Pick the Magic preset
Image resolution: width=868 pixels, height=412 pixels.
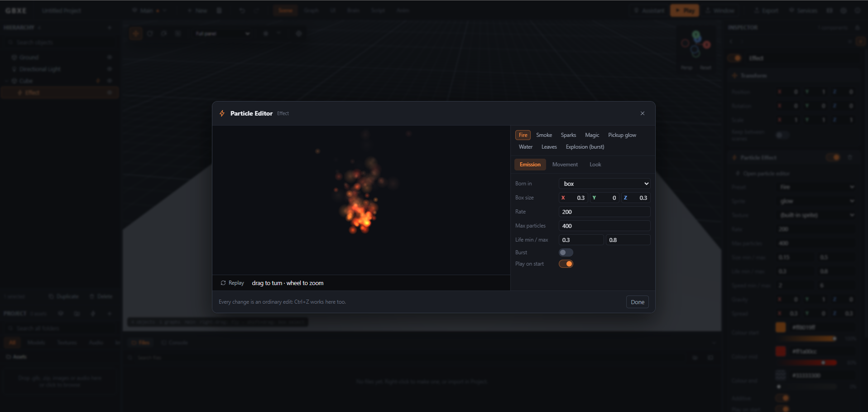click(592, 135)
